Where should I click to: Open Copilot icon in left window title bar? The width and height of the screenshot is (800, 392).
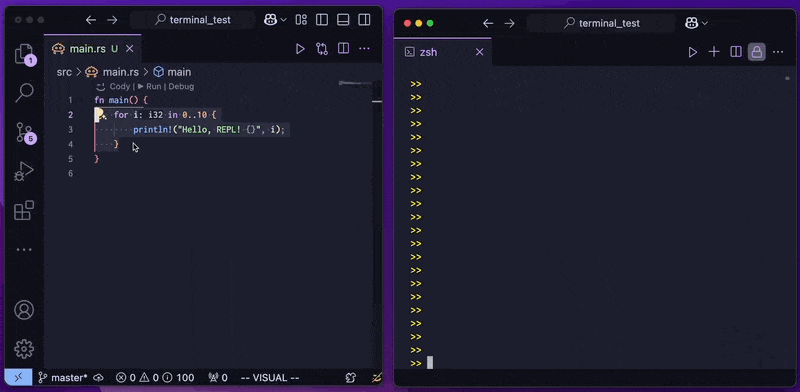point(270,20)
